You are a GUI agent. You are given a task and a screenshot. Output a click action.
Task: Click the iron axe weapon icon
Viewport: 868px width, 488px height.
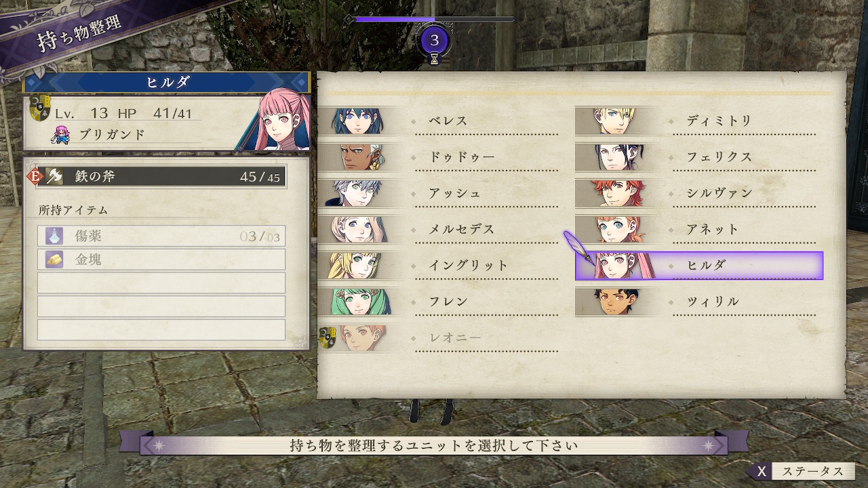pyautogui.click(x=54, y=177)
